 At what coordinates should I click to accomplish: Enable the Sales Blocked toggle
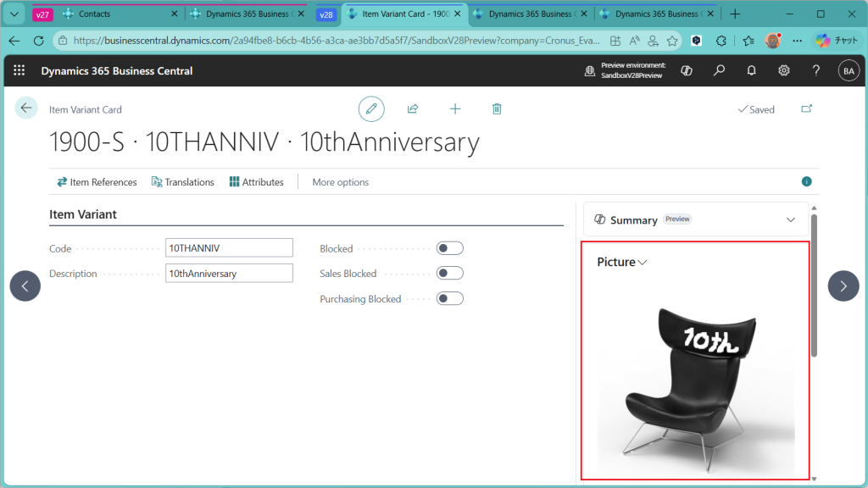[449, 273]
